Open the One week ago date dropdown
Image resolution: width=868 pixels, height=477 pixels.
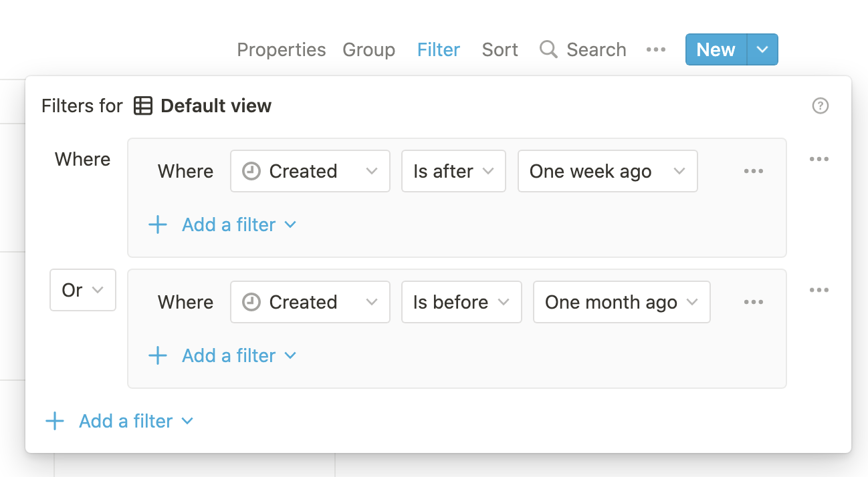(607, 171)
